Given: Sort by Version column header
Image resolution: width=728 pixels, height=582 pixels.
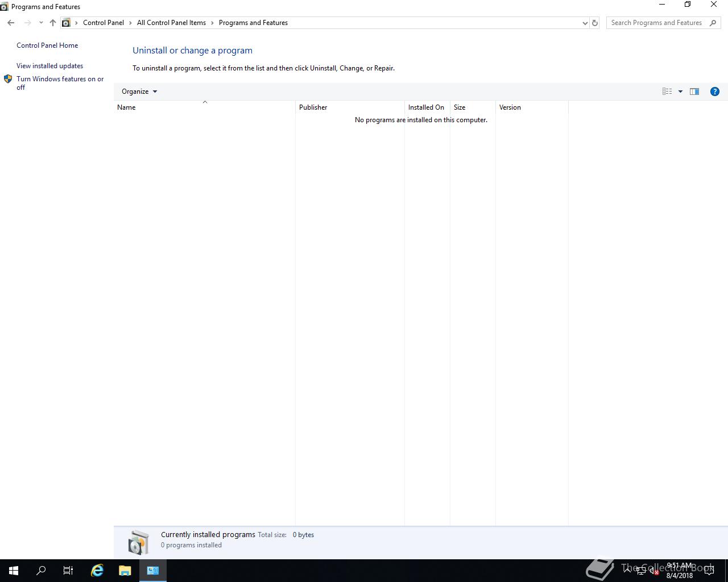Looking at the screenshot, I should 532,107.
